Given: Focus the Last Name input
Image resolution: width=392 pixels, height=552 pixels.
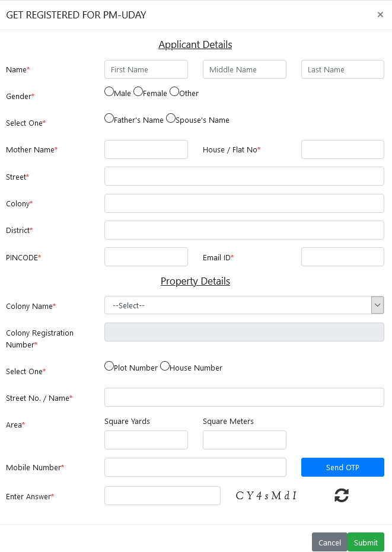Looking at the screenshot, I should point(342,69).
